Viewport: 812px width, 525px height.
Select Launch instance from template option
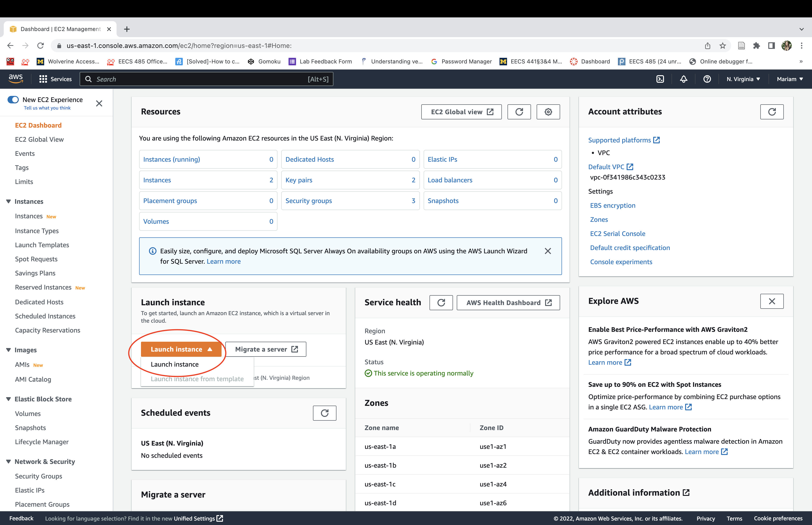197,379
